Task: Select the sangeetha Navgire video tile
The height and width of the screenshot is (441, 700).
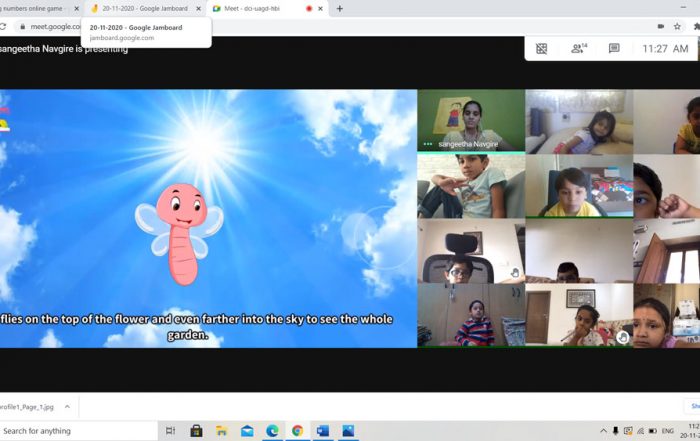Action: click(471, 121)
